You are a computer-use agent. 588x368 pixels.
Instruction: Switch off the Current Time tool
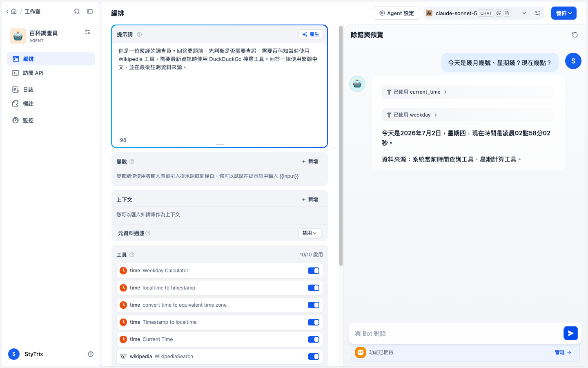point(314,339)
